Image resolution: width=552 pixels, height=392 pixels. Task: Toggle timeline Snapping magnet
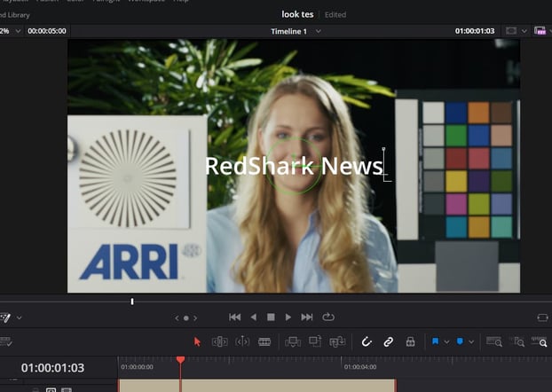coord(367,341)
